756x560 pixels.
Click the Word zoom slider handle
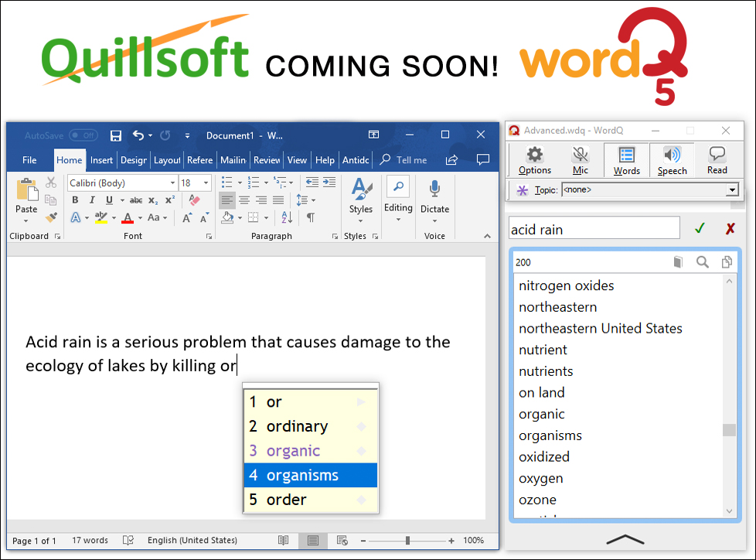(408, 541)
